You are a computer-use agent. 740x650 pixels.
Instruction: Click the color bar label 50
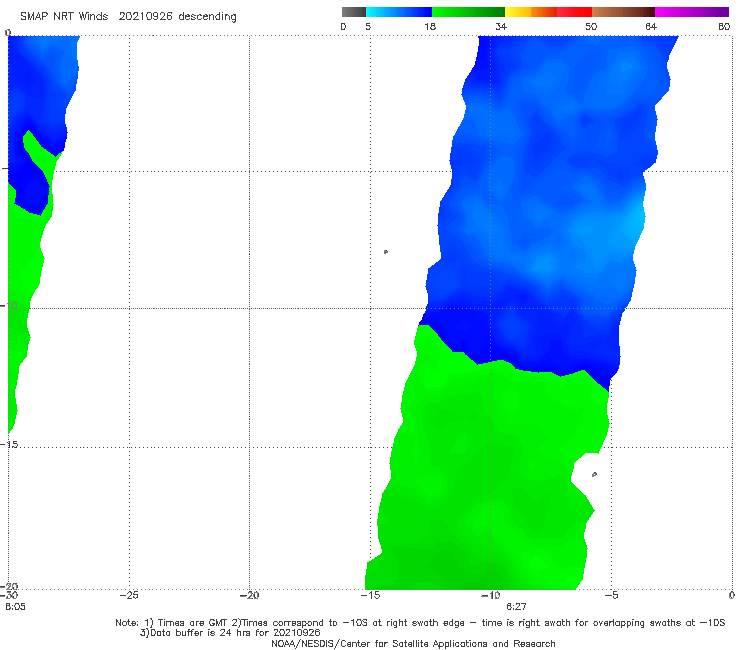point(591,26)
